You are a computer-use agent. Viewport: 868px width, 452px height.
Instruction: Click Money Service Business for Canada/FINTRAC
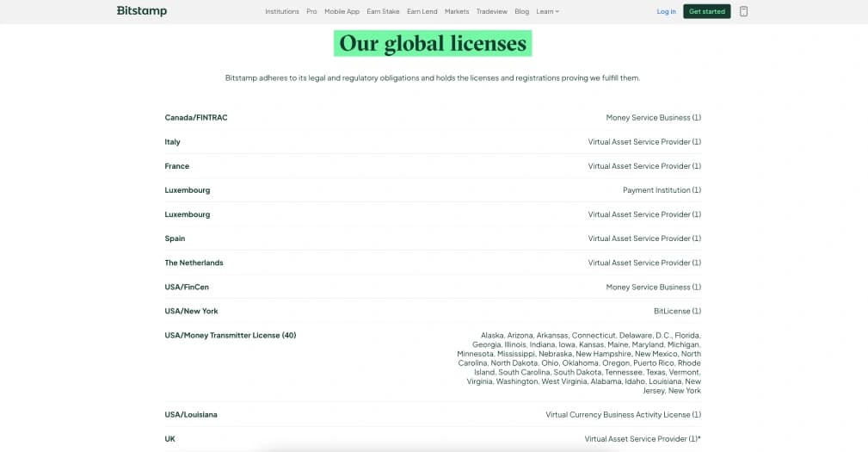tap(653, 117)
